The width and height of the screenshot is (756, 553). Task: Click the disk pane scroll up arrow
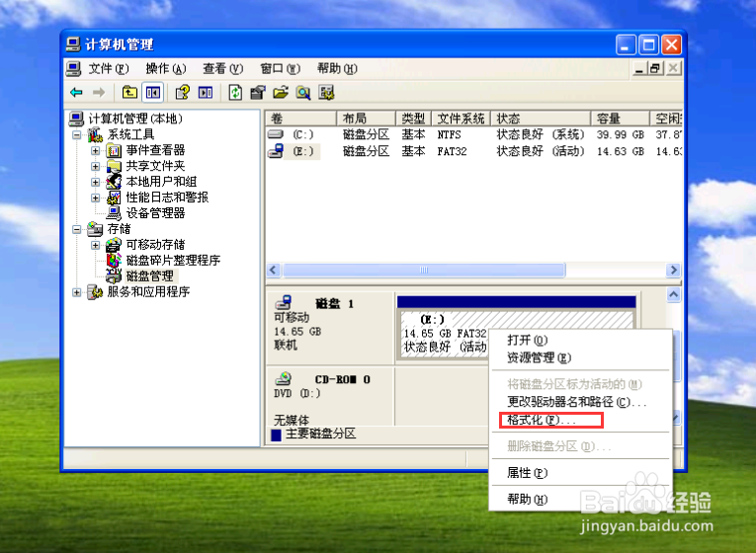[674, 294]
